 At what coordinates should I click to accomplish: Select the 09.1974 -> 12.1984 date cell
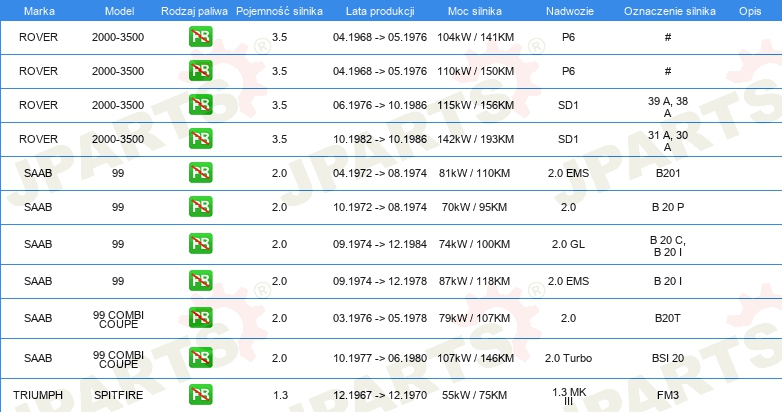tap(380, 244)
